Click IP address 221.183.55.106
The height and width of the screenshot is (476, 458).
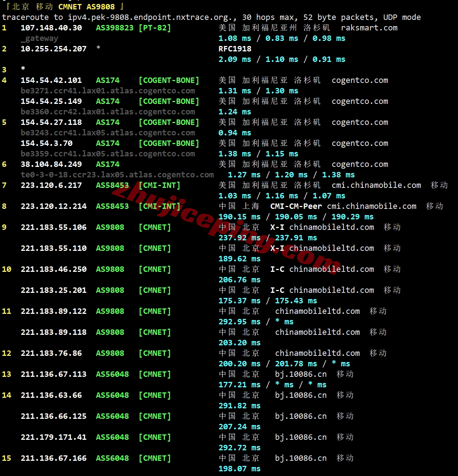click(x=54, y=227)
